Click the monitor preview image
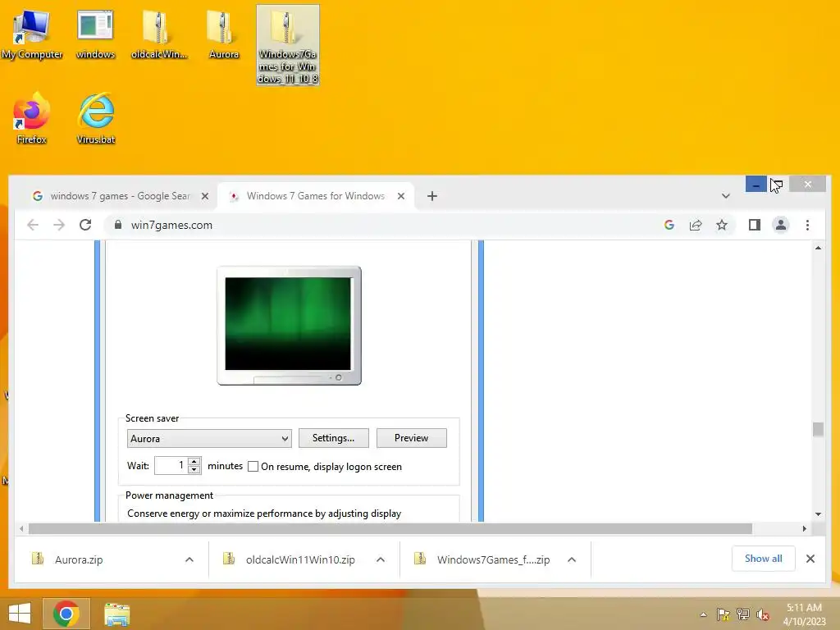 point(289,325)
